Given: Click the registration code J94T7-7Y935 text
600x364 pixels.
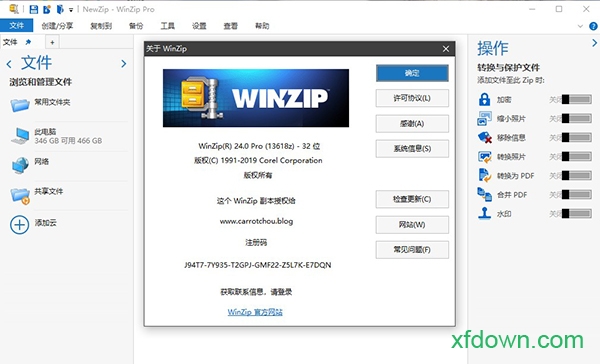Looking at the screenshot, I should [258, 265].
